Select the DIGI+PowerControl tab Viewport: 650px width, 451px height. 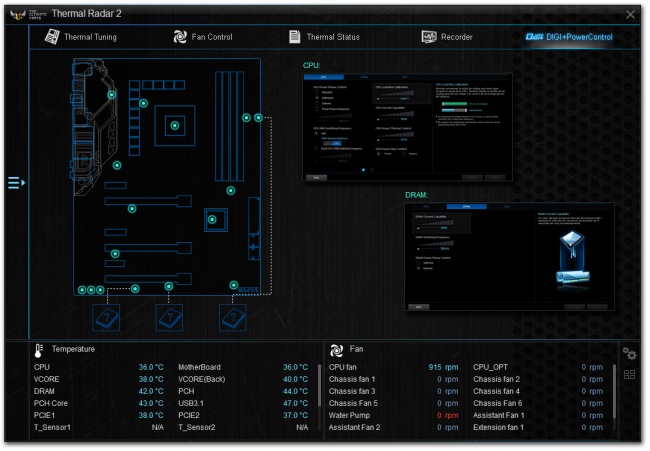click(568, 37)
